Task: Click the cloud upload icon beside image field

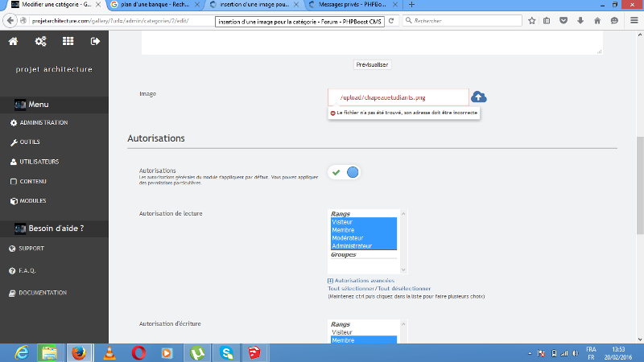Action: click(x=478, y=97)
